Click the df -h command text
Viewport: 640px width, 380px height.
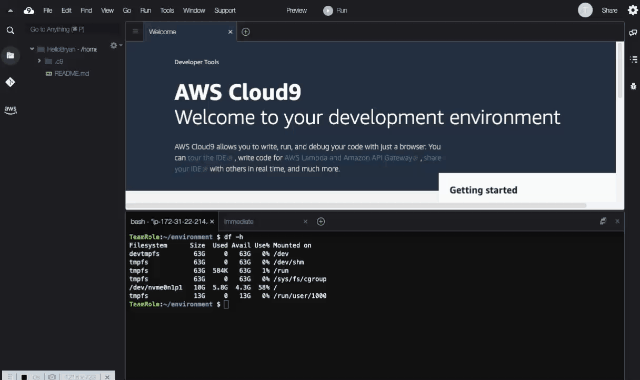coord(233,237)
